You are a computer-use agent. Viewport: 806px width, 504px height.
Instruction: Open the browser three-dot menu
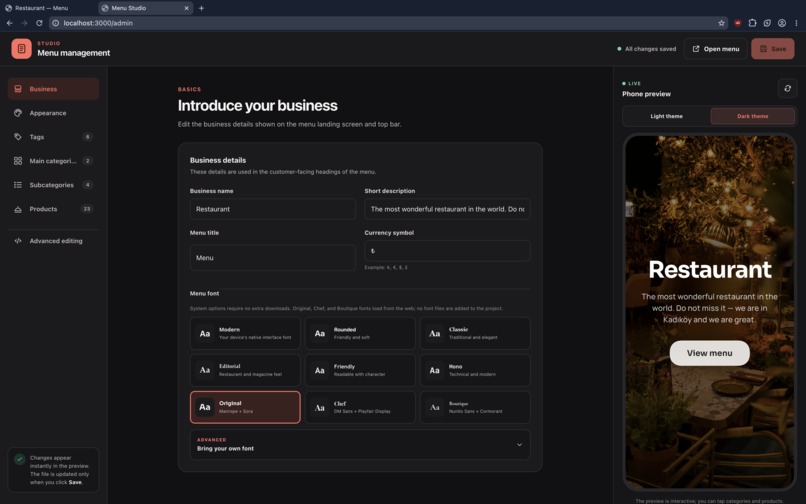(x=796, y=23)
